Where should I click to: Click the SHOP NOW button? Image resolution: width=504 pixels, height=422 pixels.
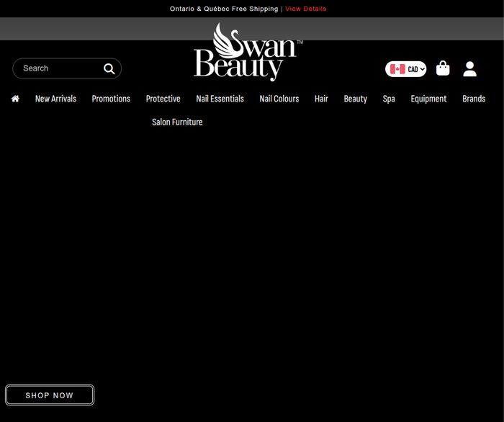50,395
